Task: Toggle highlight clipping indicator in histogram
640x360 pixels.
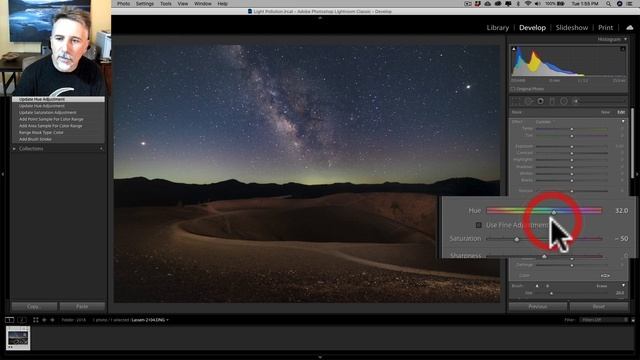Action: (623, 49)
